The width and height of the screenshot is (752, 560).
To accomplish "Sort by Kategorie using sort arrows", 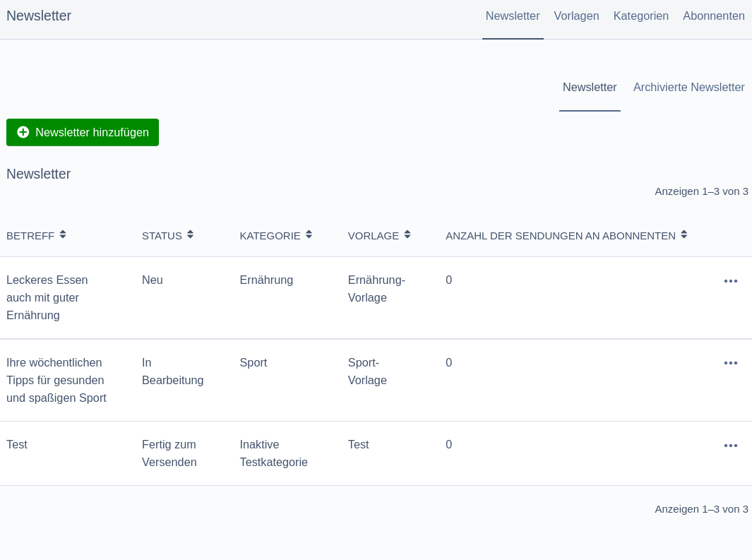I will coord(309,235).
